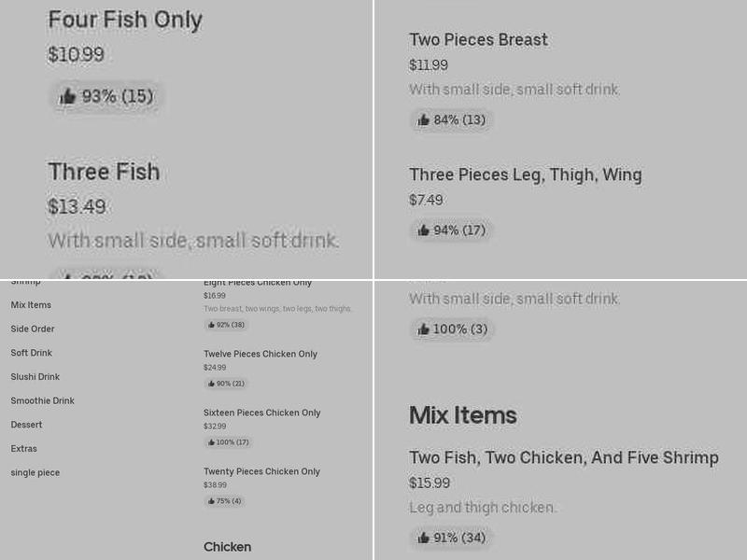The height and width of the screenshot is (560, 747).
Task: Open the Four Fish Only item
Action: (x=125, y=20)
